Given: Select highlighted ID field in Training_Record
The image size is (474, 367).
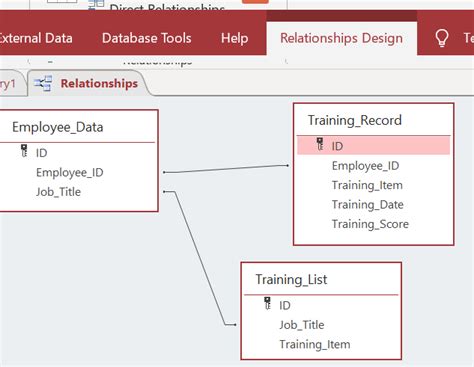Looking at the screenshot, I should [x=373, y=146].
